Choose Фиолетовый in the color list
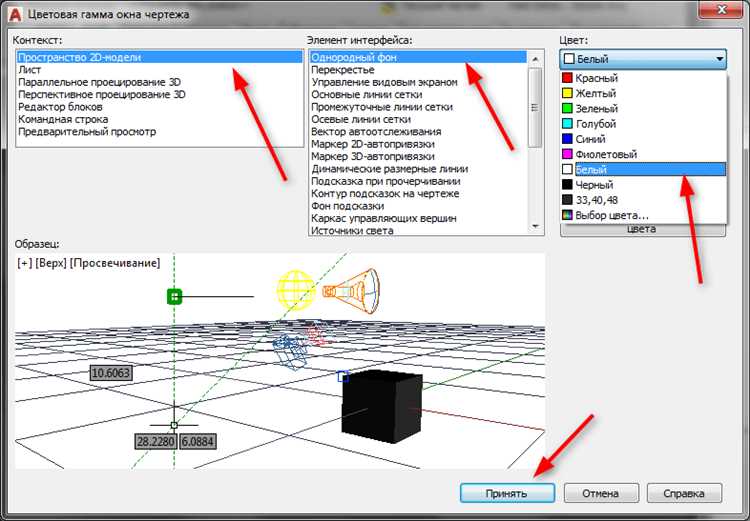 (x=643, y=155)
